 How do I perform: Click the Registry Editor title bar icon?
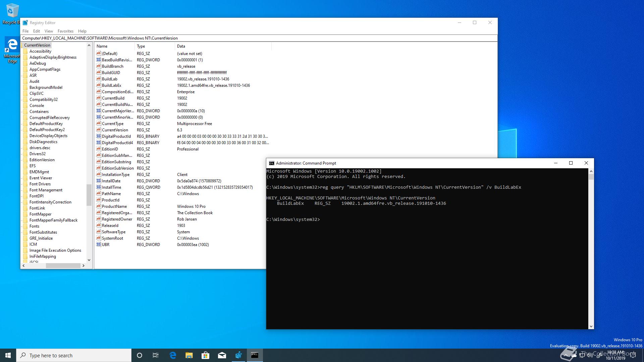coord(25,23)
